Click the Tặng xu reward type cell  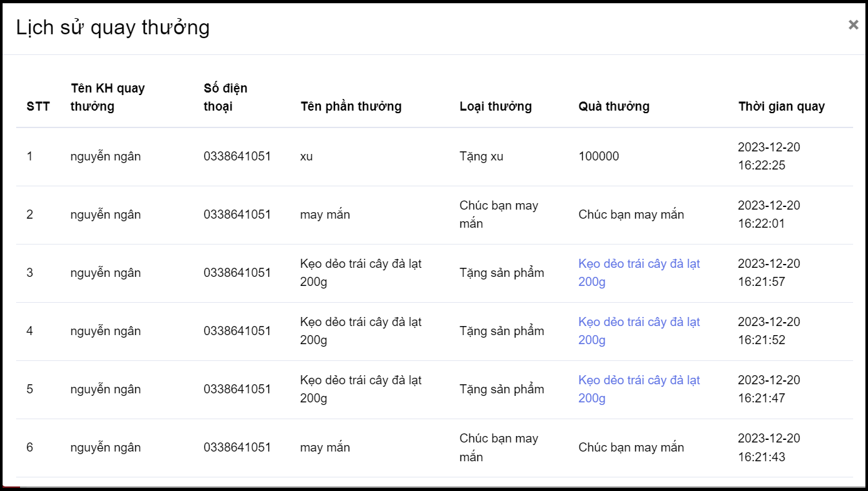tap(481, 157)
